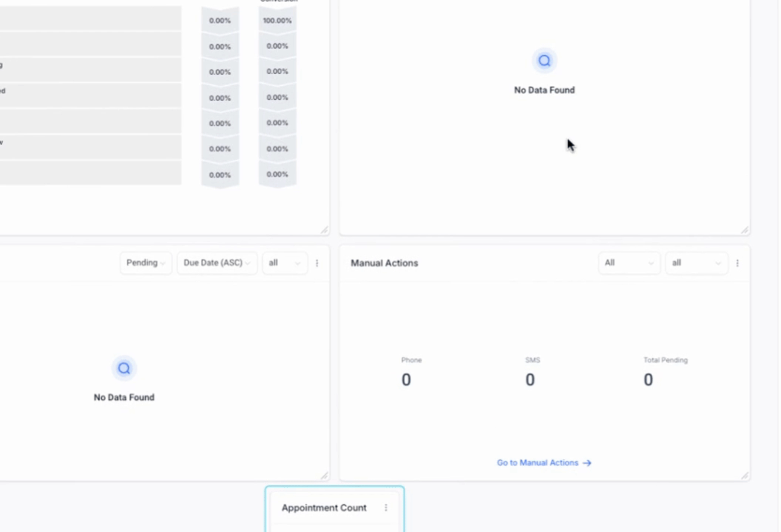
Task: Select the Appointment Count widget title
Action: point(324,508)
